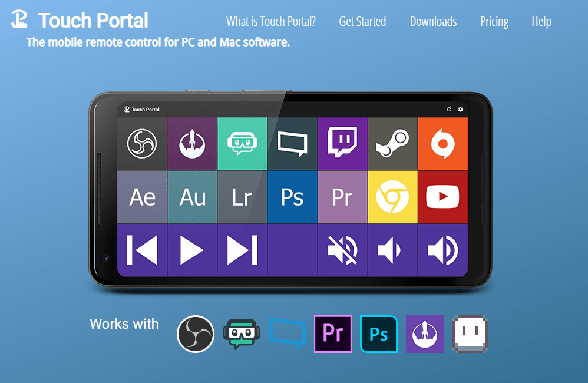Tap the Google Chrome yellow tile
This screenshot has width=588, height=383.
392,197
